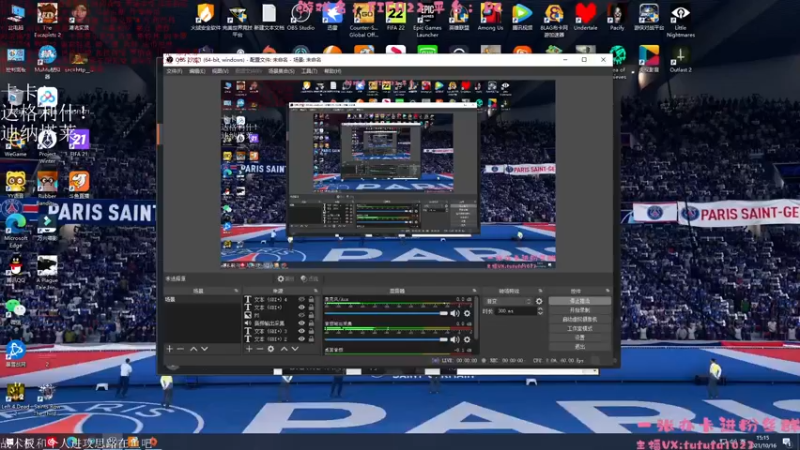The width and height of the screenshot is (800, 450).
Task: Add a new source with plus icon
Action: coord(248,349)
